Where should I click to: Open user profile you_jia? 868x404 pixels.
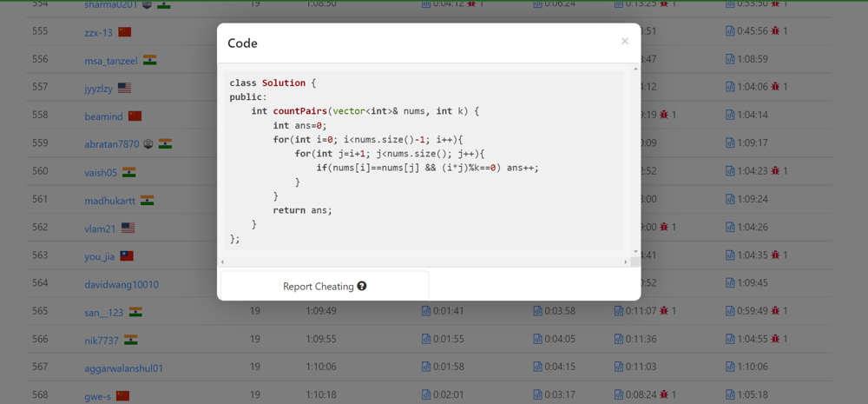point(100,256)
